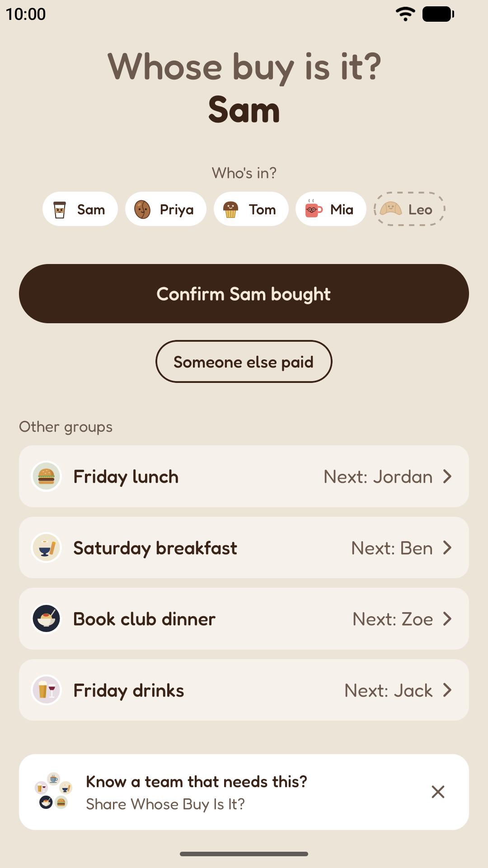The height and width of the screenshot is (868, 488).
Task: Toggle Priya's participation chip
Action: [x=166, y=209]
